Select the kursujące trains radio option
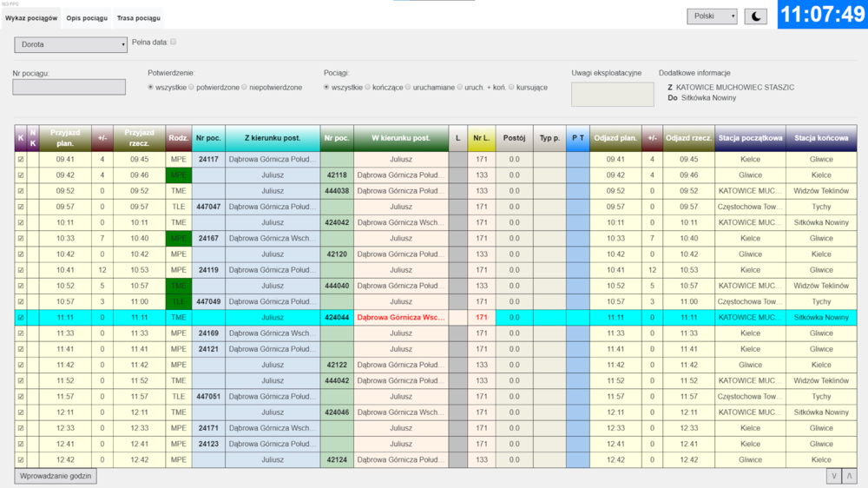This screenshot has height=488, width=868. click(511, 87)
